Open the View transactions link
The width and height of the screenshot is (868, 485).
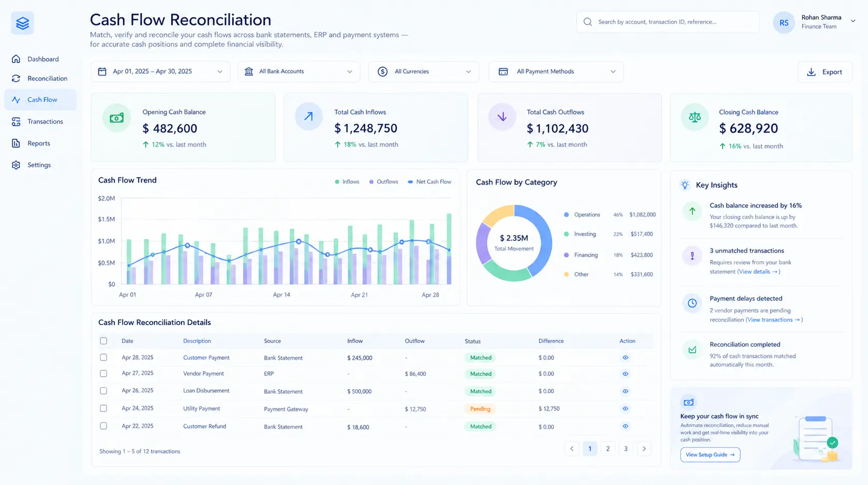tap(774, 320)
